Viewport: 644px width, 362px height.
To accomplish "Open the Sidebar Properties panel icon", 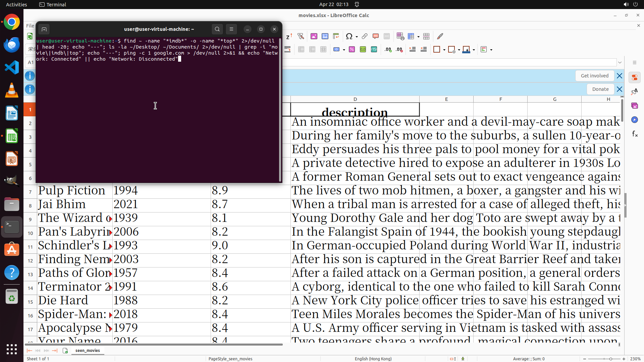I will coord(635,77).
